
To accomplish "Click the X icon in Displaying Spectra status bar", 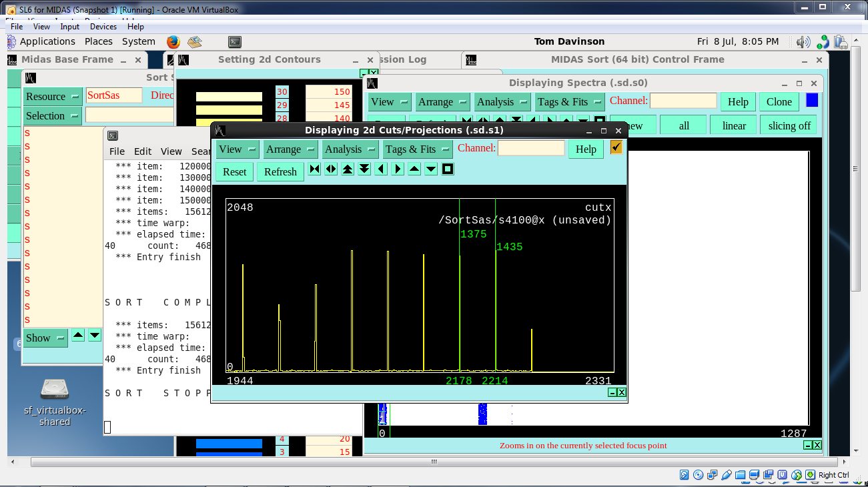I will (x=817, y=445).
